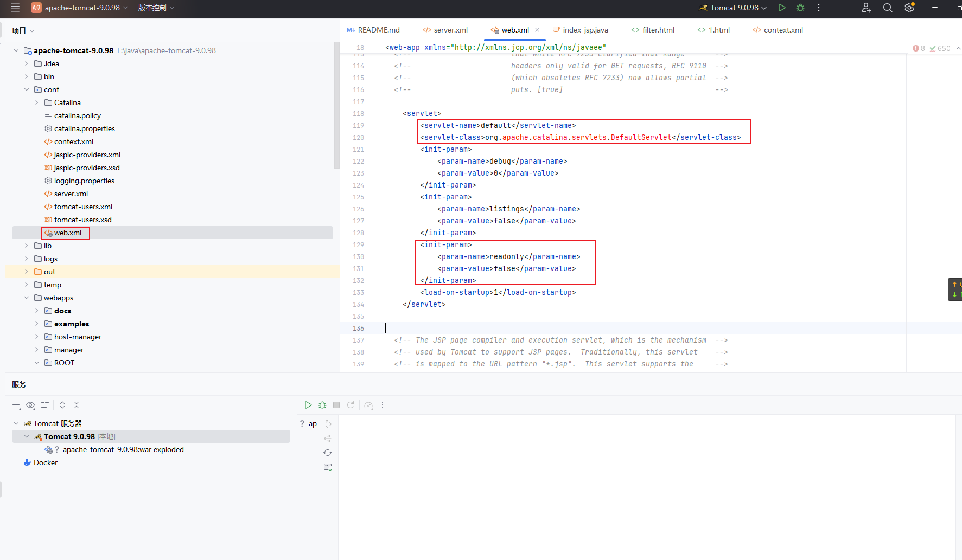962x560 pixels.
Task: Click the refresh deployment icon
Action: click(x=328, y=453)
